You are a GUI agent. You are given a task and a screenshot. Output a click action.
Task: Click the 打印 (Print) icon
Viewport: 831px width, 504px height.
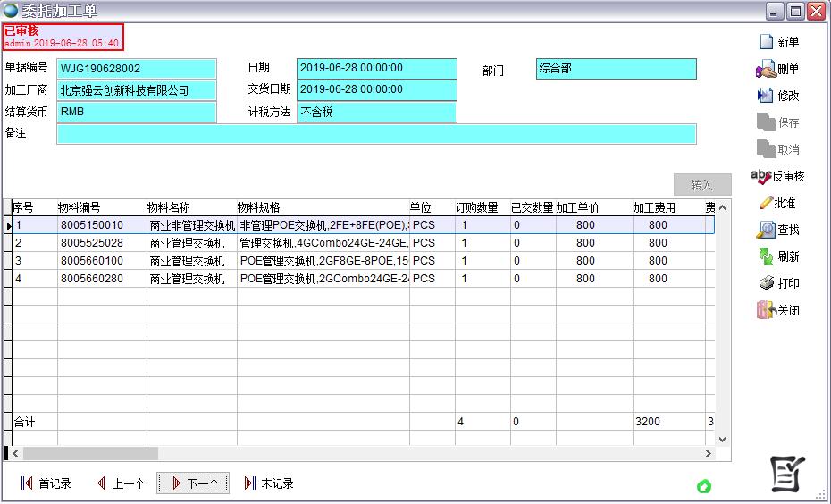766,283
